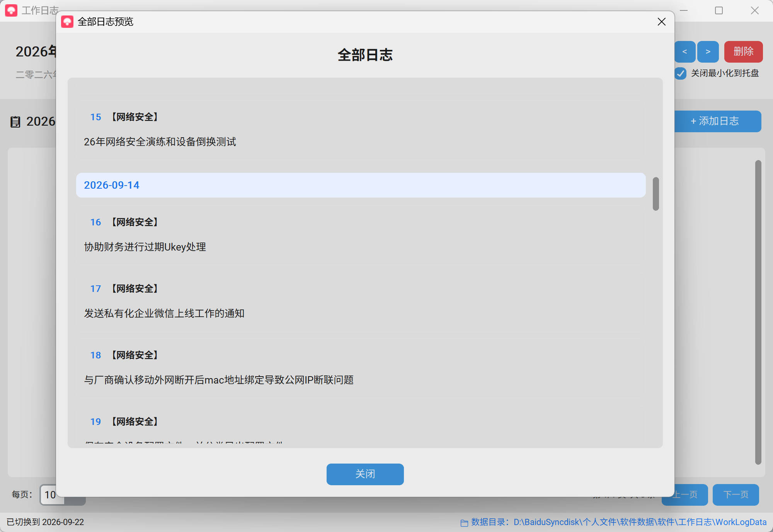This screenshot has width=773, height=532.
Task: Select text 协助财务进行过期Ukey处理
Action: tap(145, 247)
